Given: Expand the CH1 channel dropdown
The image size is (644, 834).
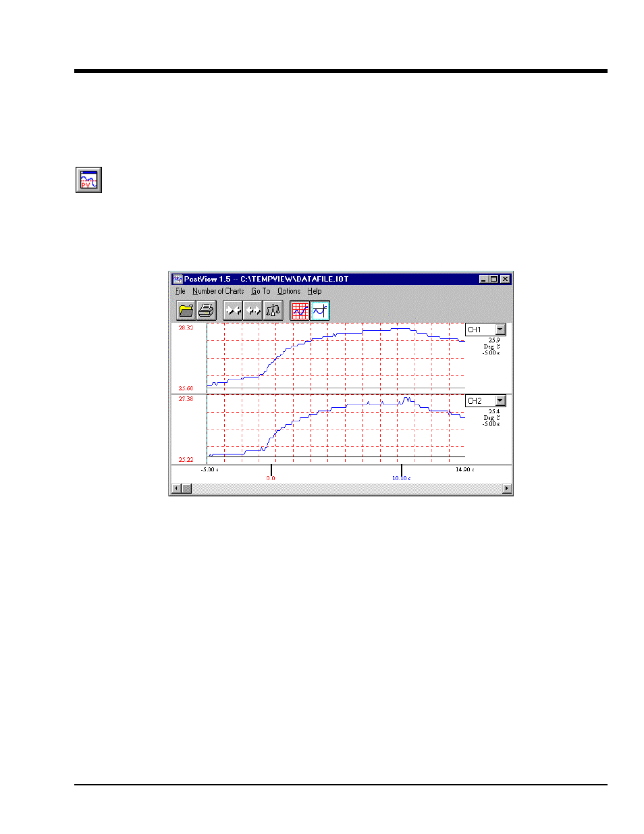Looking at the screenshot, I should [x=500, y=330].
